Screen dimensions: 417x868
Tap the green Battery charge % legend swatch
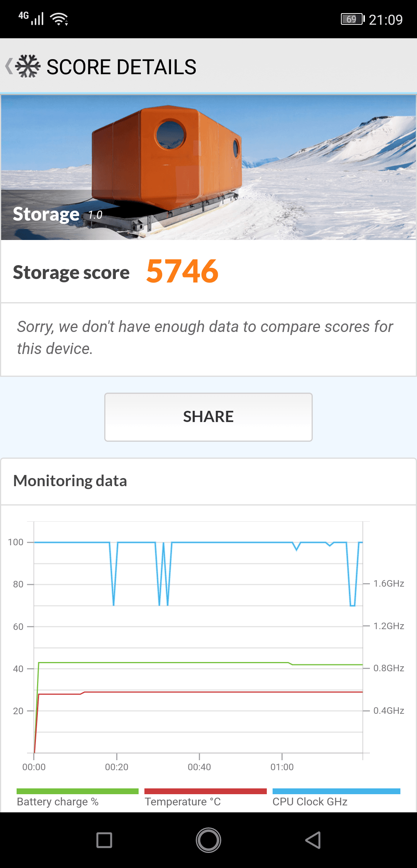click(77, 791)
